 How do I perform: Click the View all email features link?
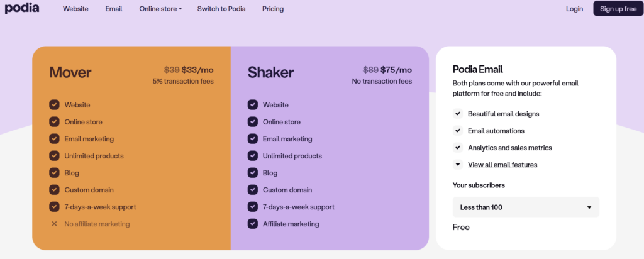(502, 165)
